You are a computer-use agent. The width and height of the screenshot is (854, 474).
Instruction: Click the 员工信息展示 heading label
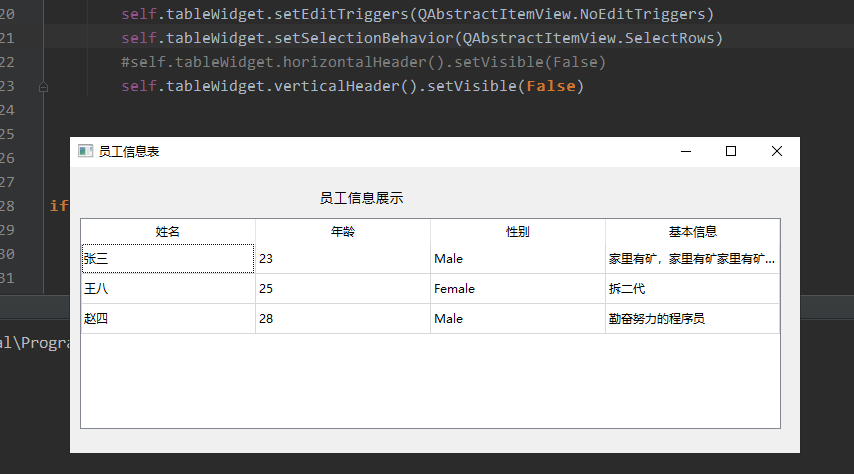coord(361,198)
